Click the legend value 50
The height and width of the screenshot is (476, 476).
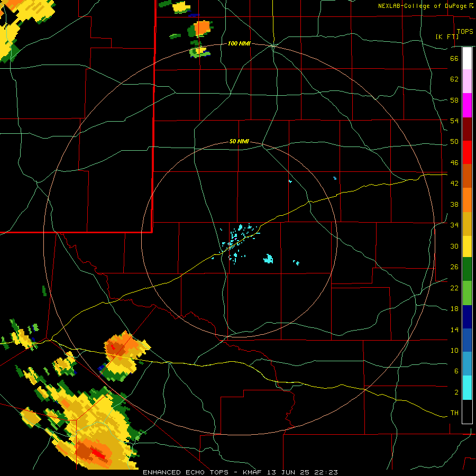454,142
